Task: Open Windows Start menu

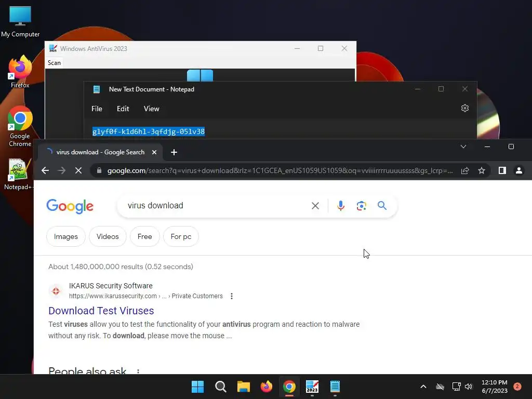Action: tap(197, 387)
